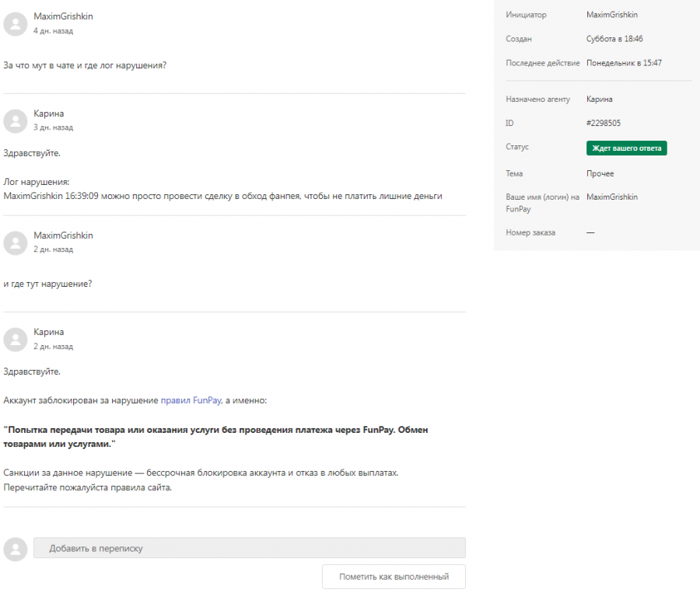Click the avatar beside the reply field
The image size is (700, 593).
[16, 549]
